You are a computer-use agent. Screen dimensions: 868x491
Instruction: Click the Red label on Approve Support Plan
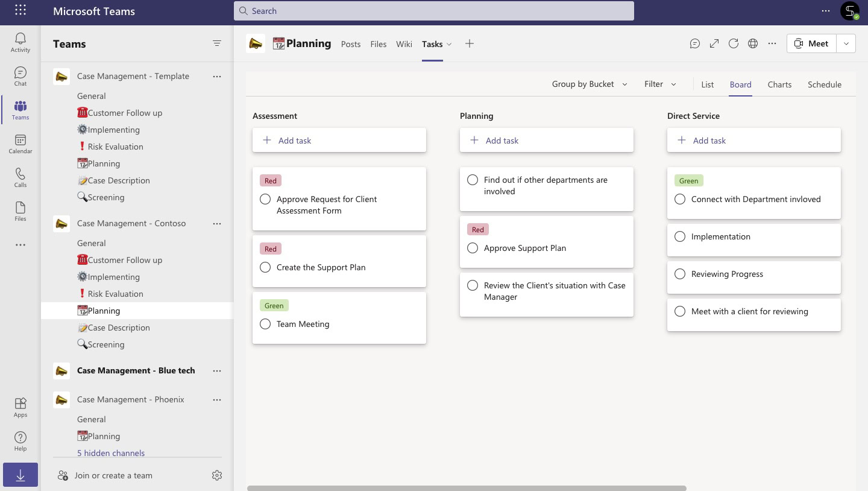(x=478, y=230)
